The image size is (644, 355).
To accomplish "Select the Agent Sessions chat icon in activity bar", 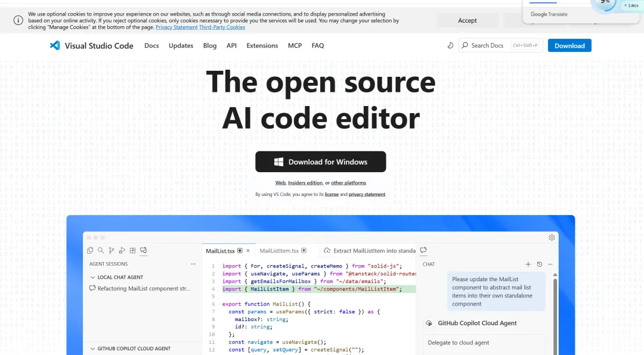I will [143, 250].
